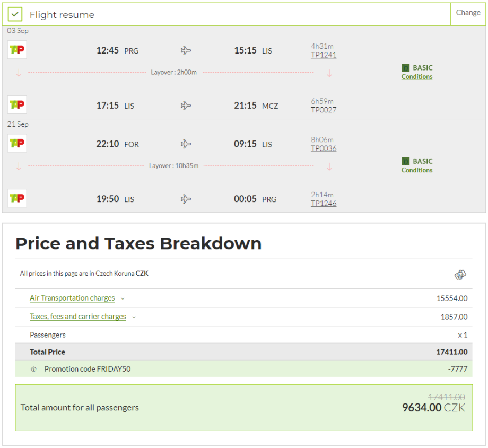Viewport: 488px width, 448px height.
Task: Click the TAP logo on the LIS–MCZ flight
Action: click(x=17, y=105)
